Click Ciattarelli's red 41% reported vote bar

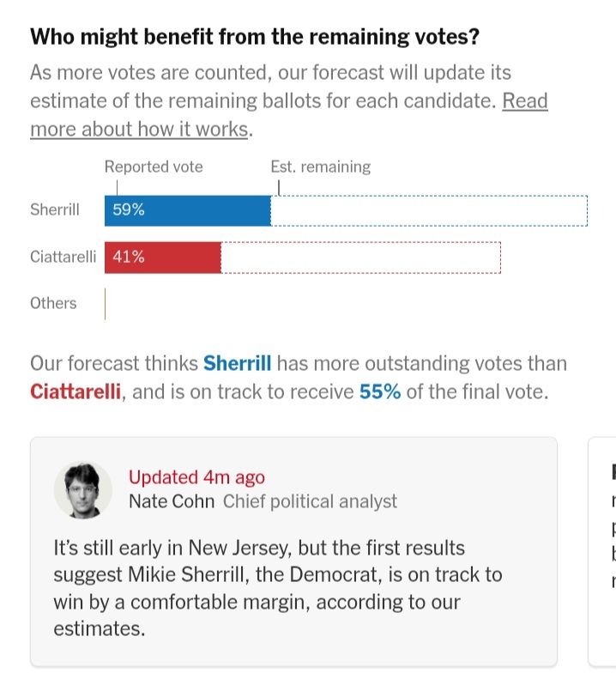(162, 257)
